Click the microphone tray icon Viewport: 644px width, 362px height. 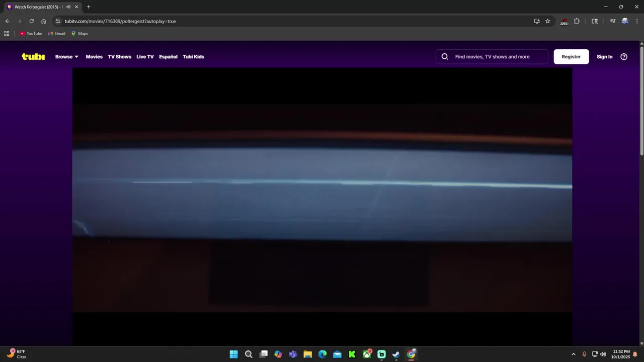tap(584, 354)
